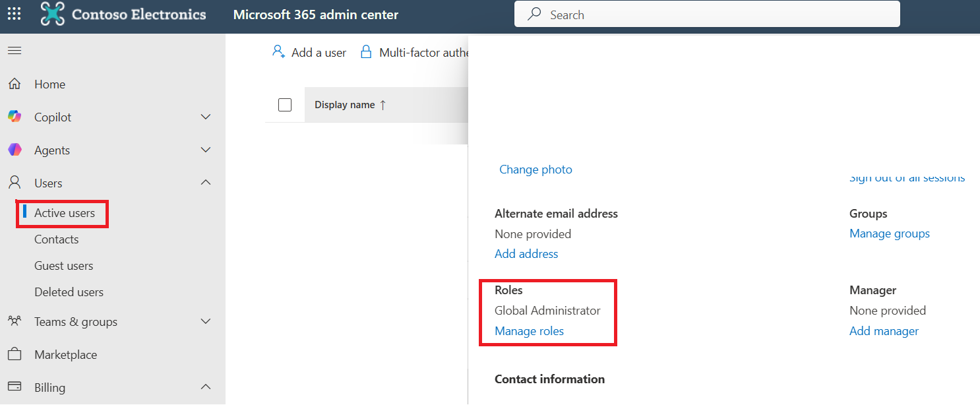Click the magnifier icon in Search box
The image size is (980, 405).
pos(535,14)
